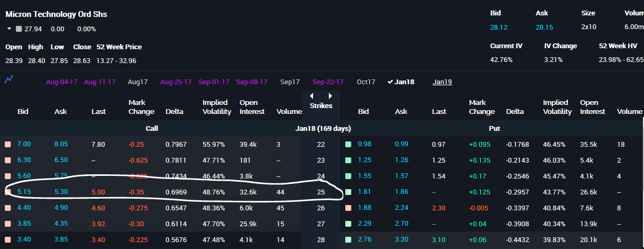This screenshot has width=644, height=249.
Task: Click the 5.30 ask price for strike 25 call
Action: point(62,192)
